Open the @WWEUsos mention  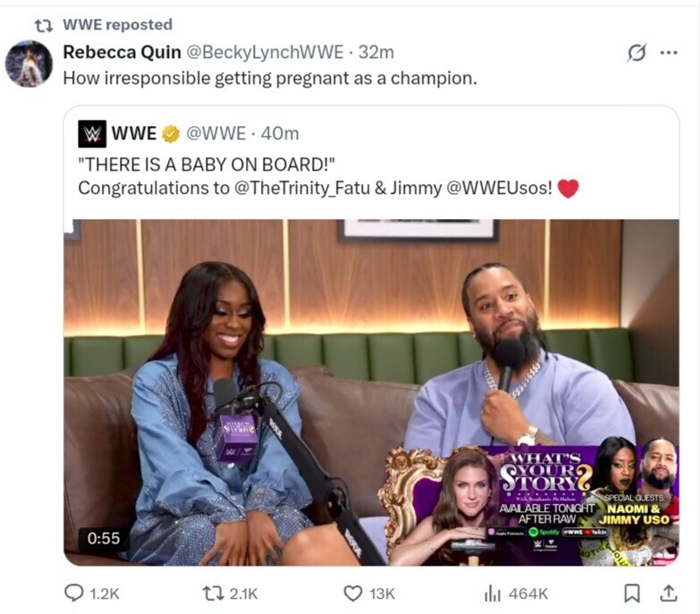point(499,188)
